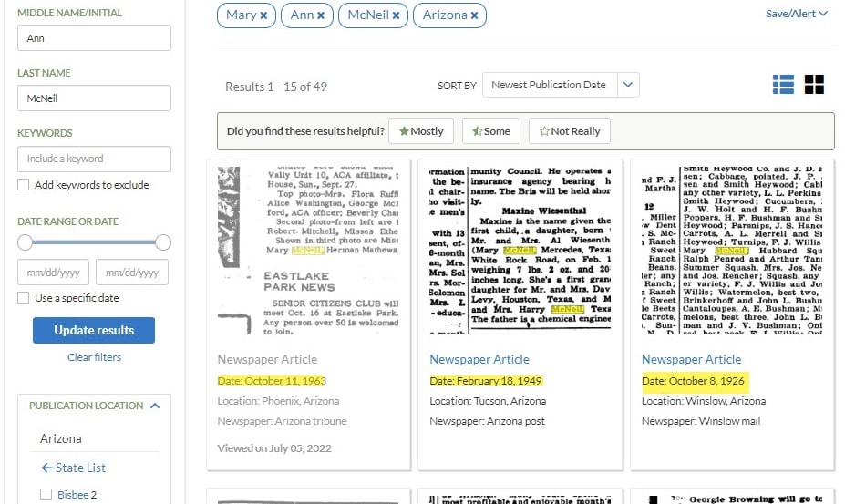
Task: Click the left date range slider handle
Action: (25, 242)
